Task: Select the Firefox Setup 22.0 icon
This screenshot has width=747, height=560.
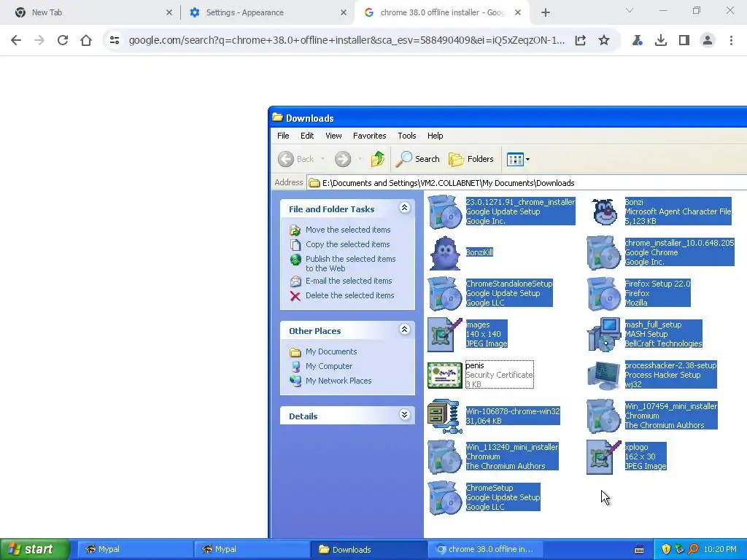Action: pyautogui.click(x=603, y=294)
